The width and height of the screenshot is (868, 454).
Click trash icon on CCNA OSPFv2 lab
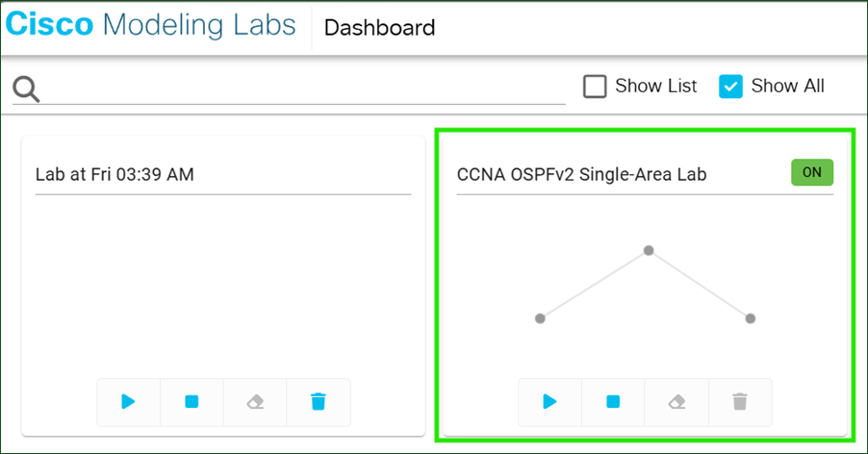pos(739,401)
